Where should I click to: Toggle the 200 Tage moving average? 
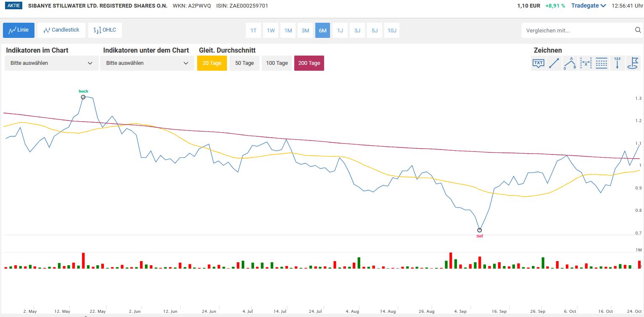309,63
